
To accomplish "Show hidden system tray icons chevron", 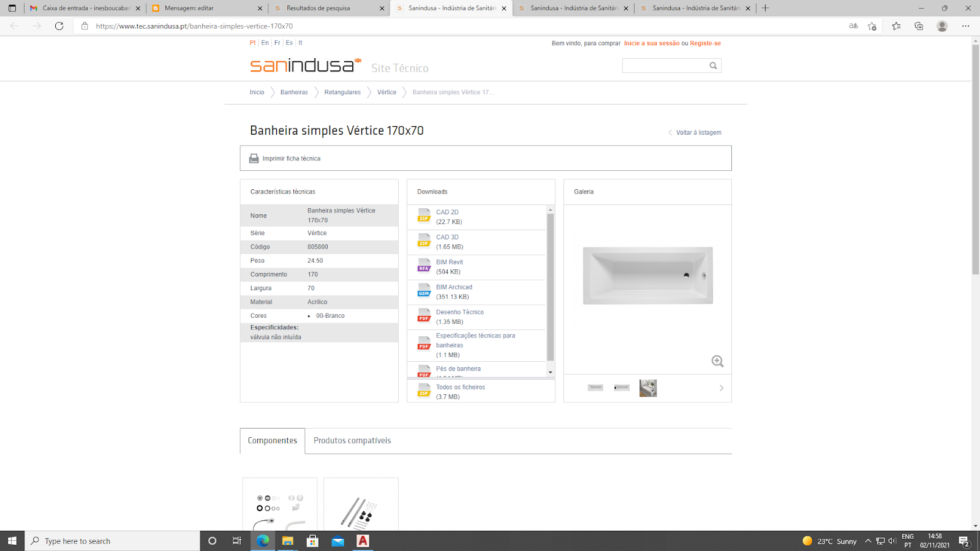I will pos(868,541).
